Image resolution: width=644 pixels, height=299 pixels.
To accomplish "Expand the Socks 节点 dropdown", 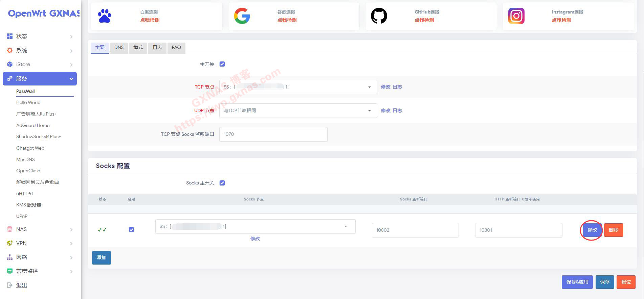I will point(255,227).
